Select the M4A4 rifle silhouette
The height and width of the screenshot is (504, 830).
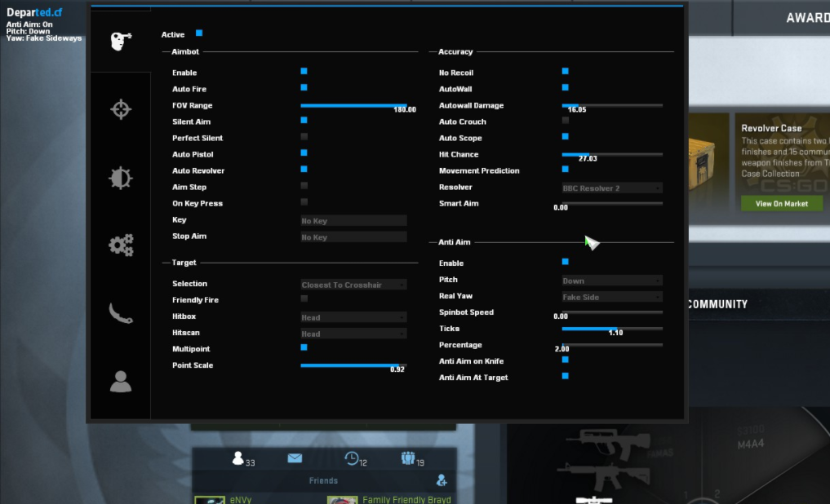(x=603, y=475)
